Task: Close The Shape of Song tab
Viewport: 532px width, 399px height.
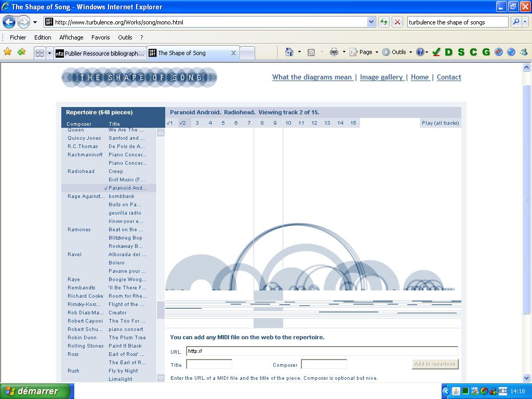Action: coord(233,53)
